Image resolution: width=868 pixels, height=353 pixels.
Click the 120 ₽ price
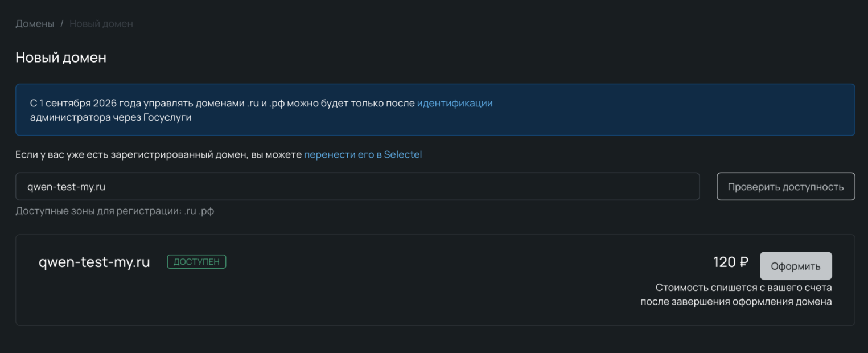(731, 262)
